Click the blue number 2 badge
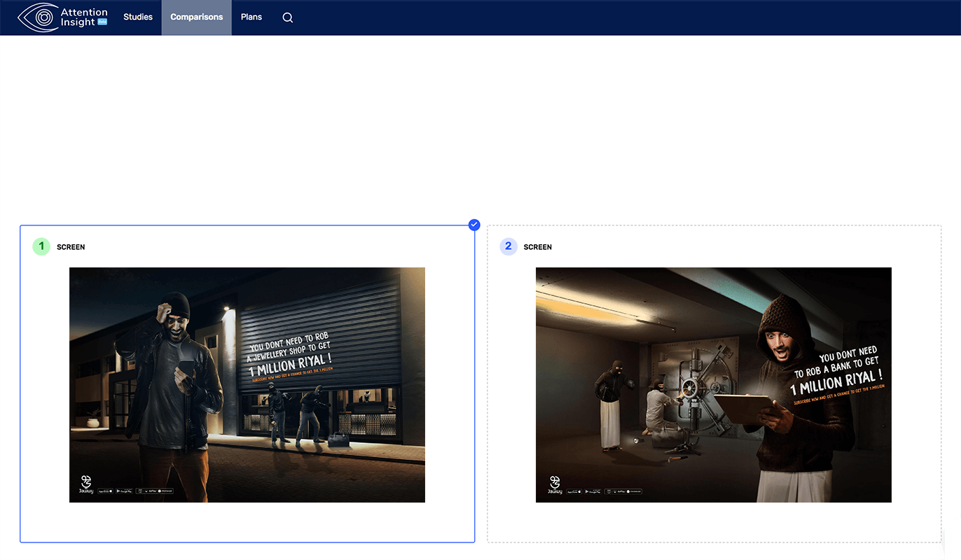Image resolution: width=961 pixels, height=560 pixels. tap(509, 246)
